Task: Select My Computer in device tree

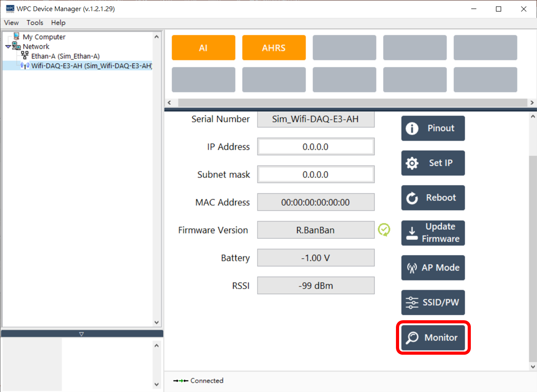Action: click(44, 37)
